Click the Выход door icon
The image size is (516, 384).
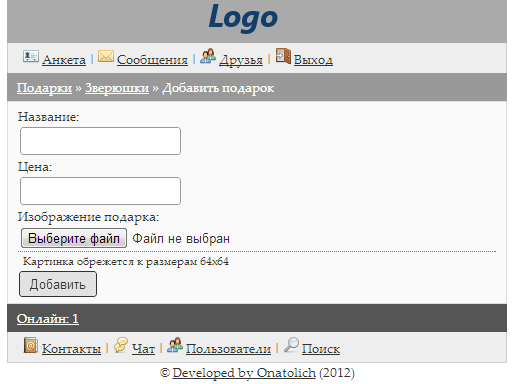[283, 56]
